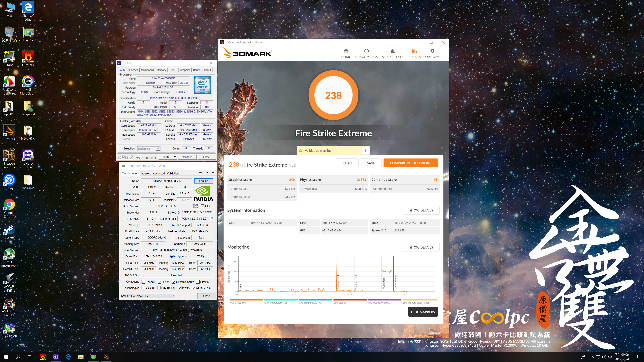Open the Microsoft Edge desktop icon

28,11
